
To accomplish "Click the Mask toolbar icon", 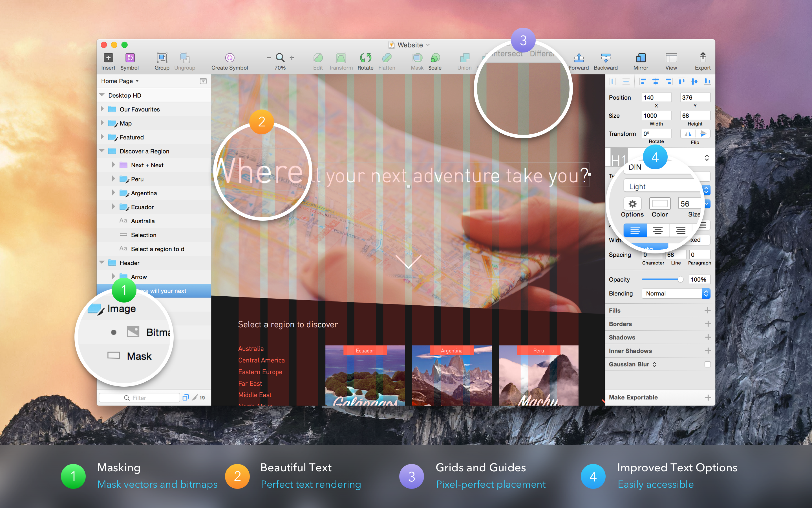I will click(417, 58).
